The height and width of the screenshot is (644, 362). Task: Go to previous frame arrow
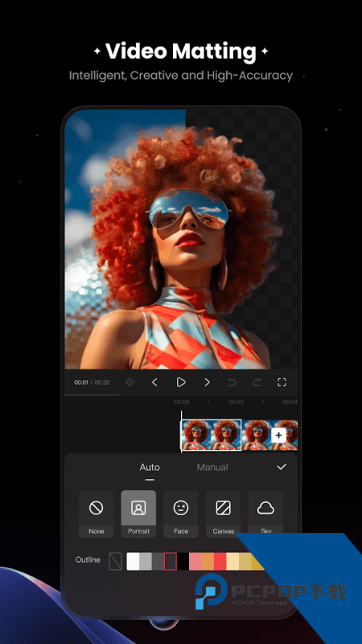tap(154, 382)
